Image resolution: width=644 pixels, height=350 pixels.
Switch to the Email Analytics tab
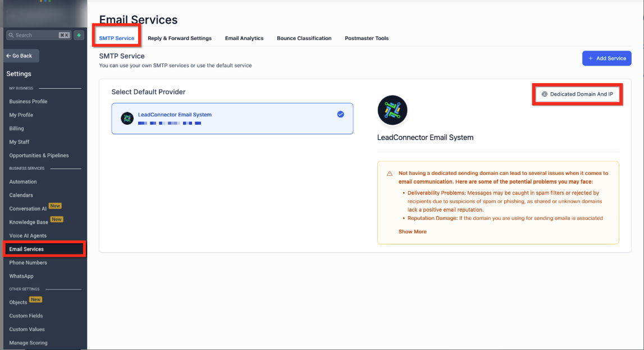pos(244,38)
